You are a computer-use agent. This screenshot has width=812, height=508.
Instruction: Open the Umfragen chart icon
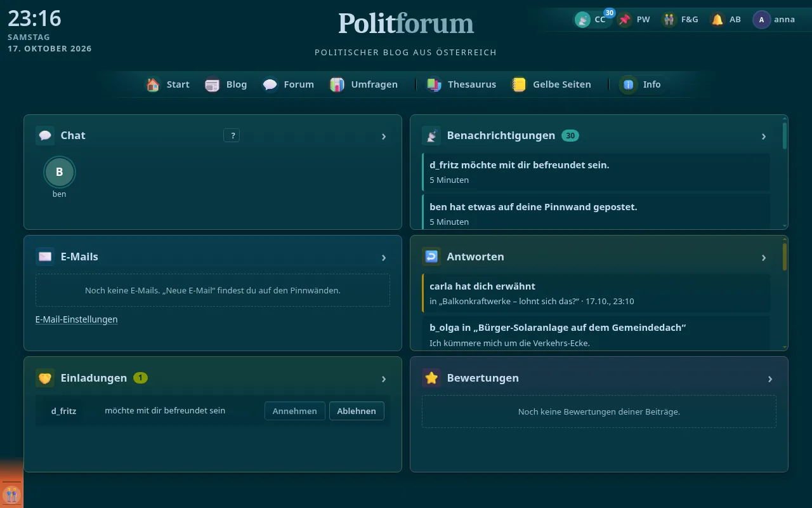pyautogui.click(x=337, y=84)
